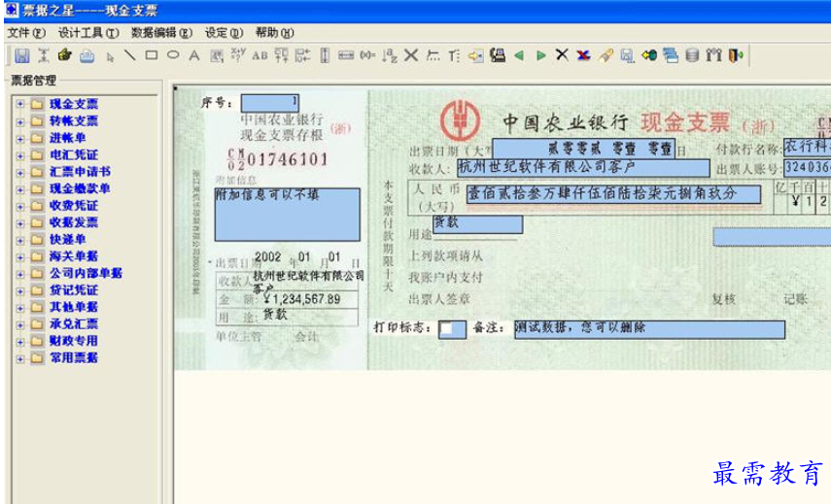
Task: Select 其他单据 in the tree
Action: coord(74,307)
